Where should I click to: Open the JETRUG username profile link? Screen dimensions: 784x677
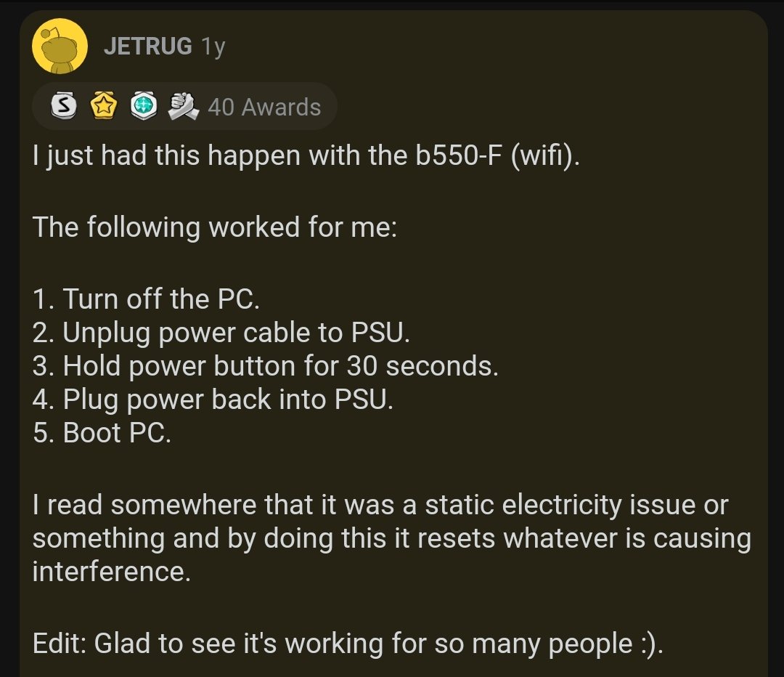pyautogui.click(x=147, y=46)
